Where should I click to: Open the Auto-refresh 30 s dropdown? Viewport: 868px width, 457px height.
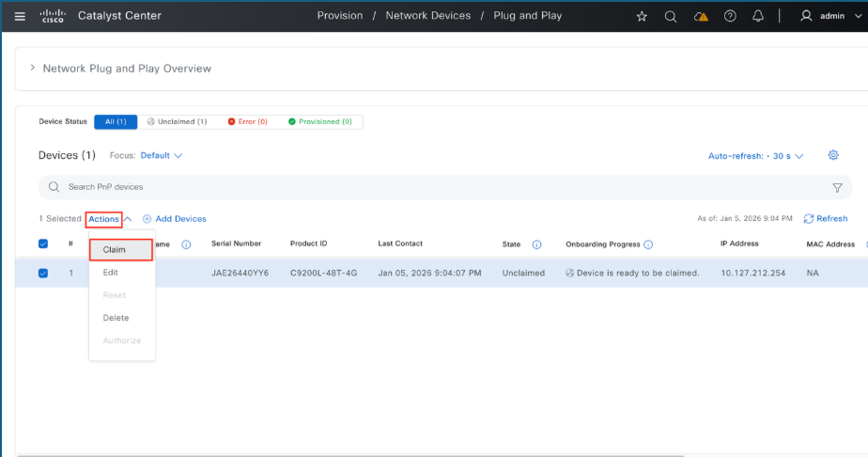coord(755,156)
